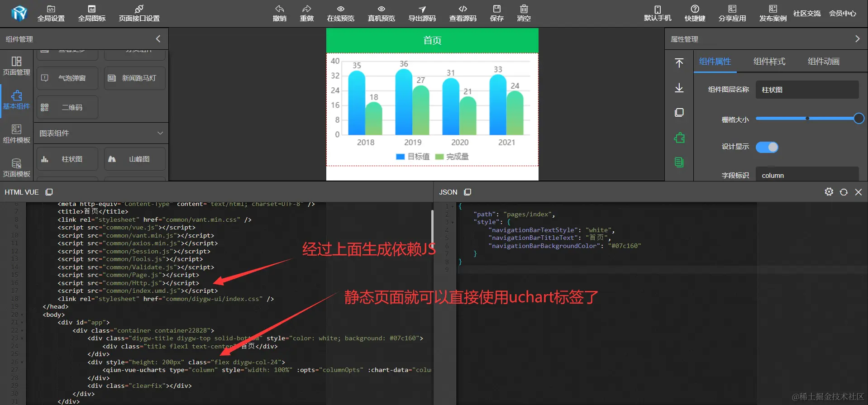Click 查看源码 view source
This screenshot has width=868, height=405.
[463, 13]
